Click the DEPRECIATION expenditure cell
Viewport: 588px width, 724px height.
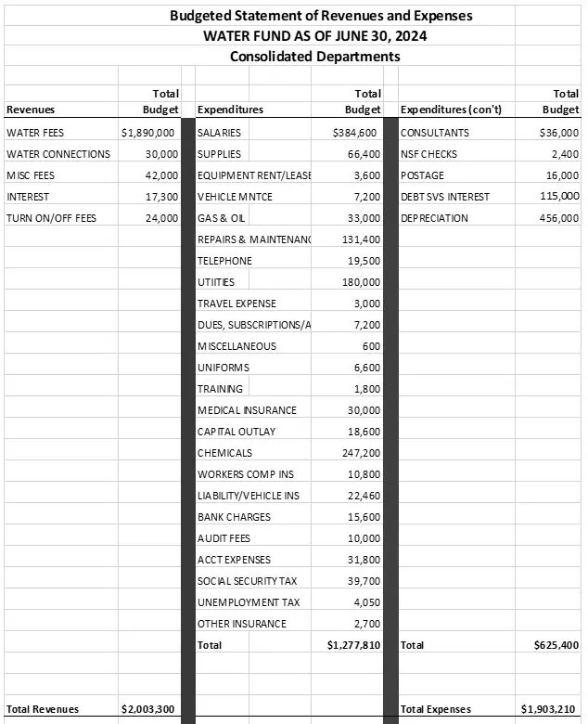(x=435, y=218)
